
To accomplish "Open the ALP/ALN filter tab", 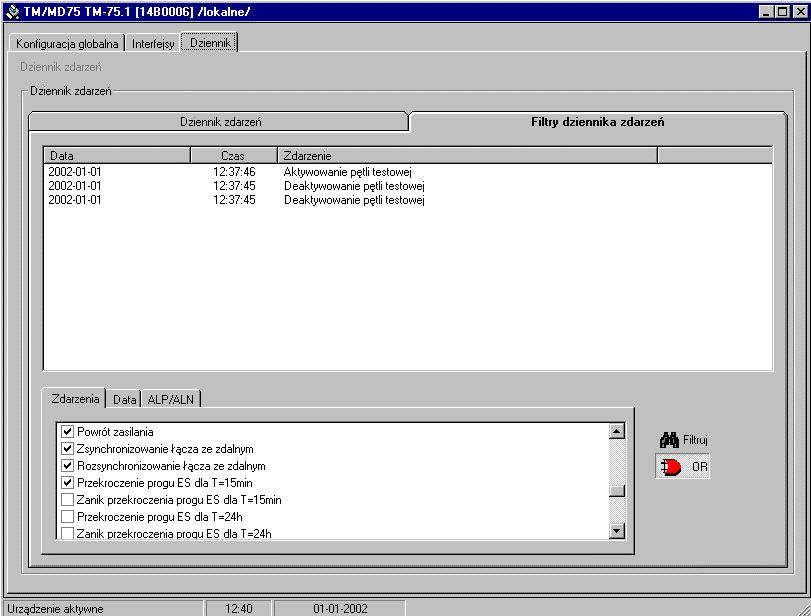I will [171, 399].
